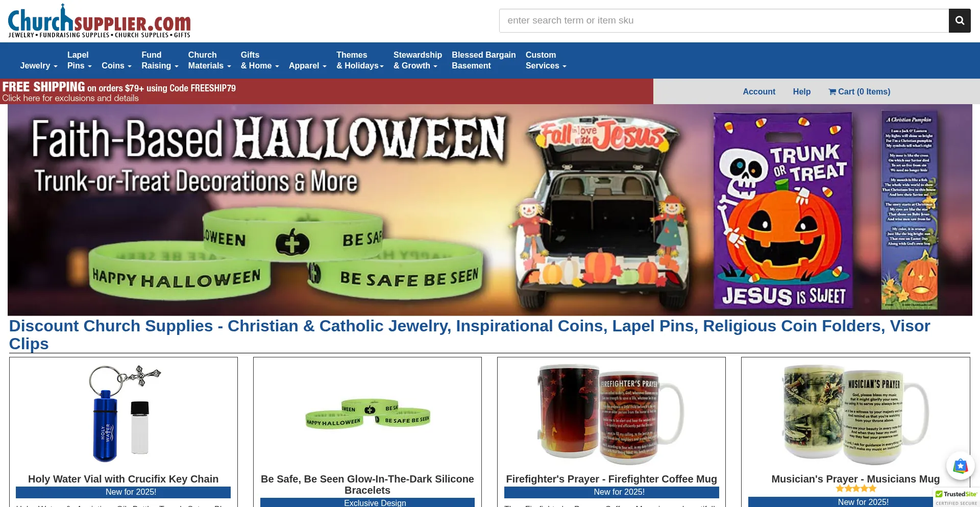Click the ChurchSupplier.com logo
This screenshot has width=980, height=507.
click(x=100, y=21)
